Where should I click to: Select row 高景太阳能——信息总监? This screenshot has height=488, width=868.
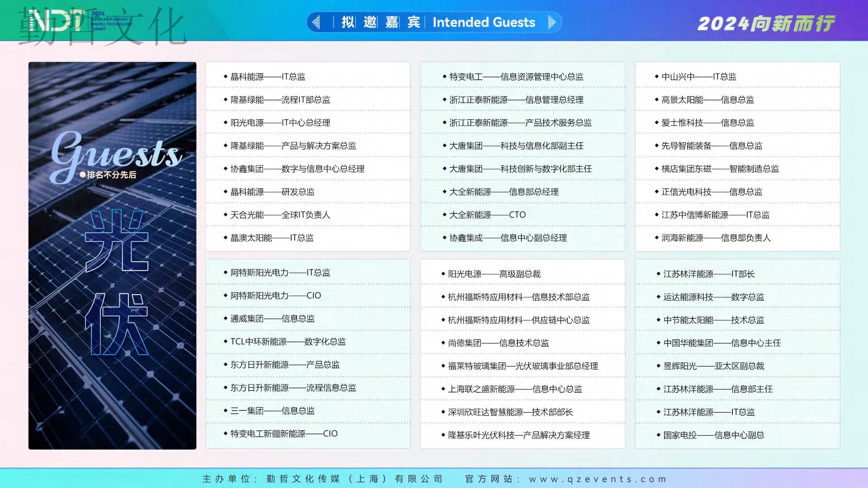(x=738, y=100)
